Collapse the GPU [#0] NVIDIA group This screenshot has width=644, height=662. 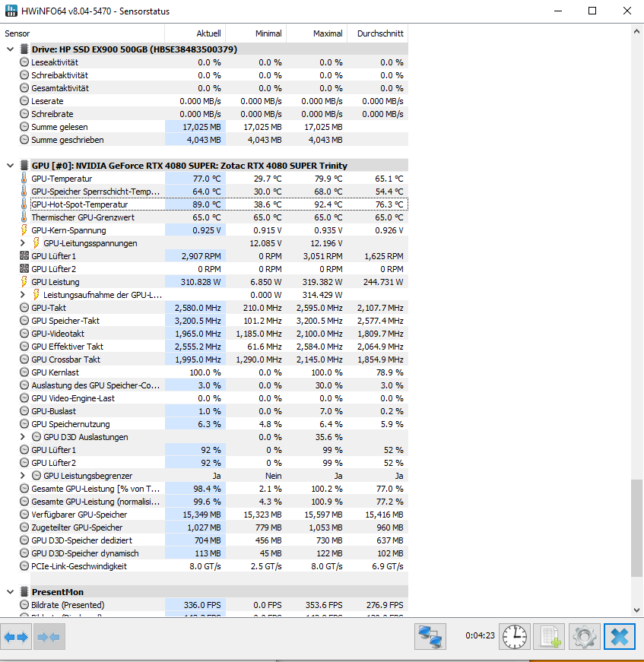(10, 166)
